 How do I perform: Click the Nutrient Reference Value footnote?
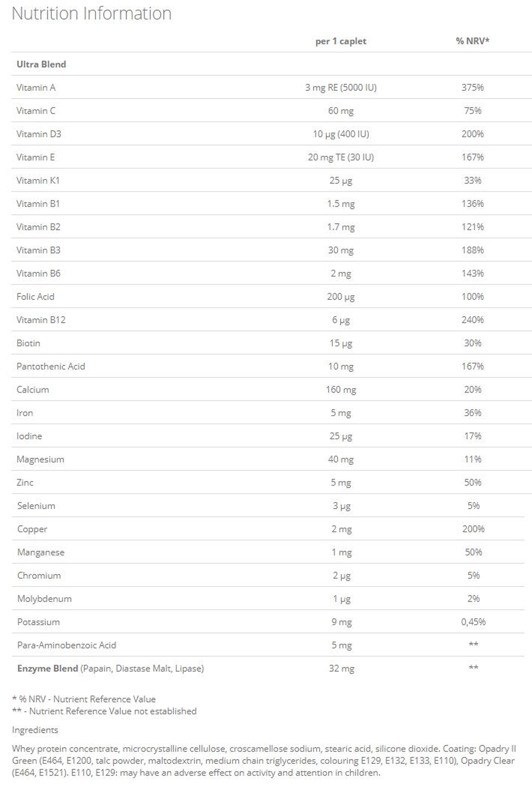pos(84,699)
